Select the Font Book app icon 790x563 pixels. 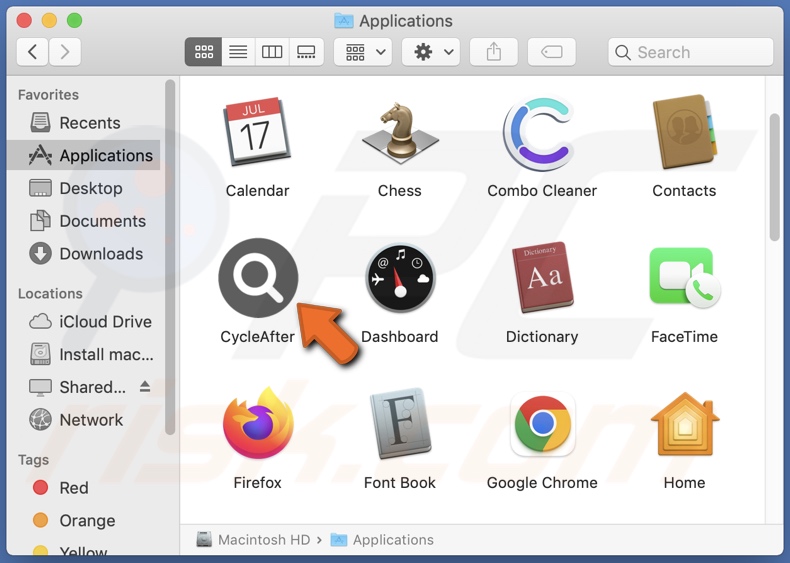click(400, 423)
